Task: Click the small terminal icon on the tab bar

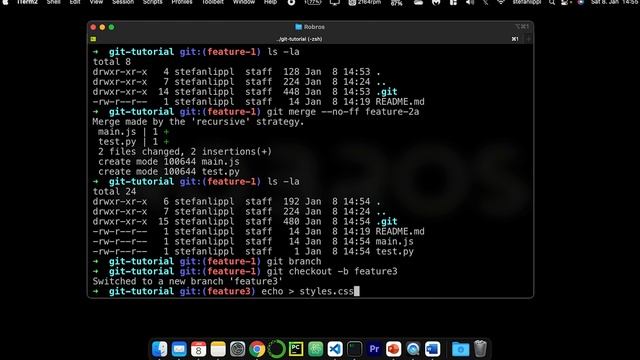Action: click(93, 39)
